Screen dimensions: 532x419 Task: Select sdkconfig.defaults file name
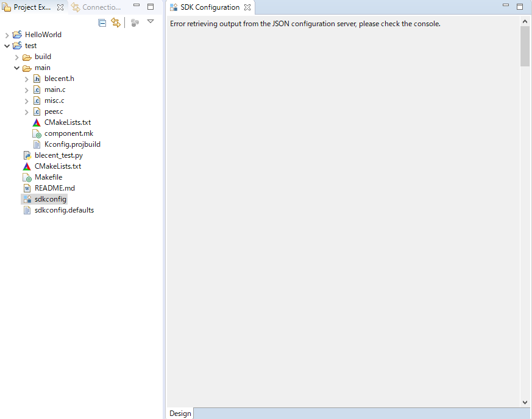(x=64, y=210)
